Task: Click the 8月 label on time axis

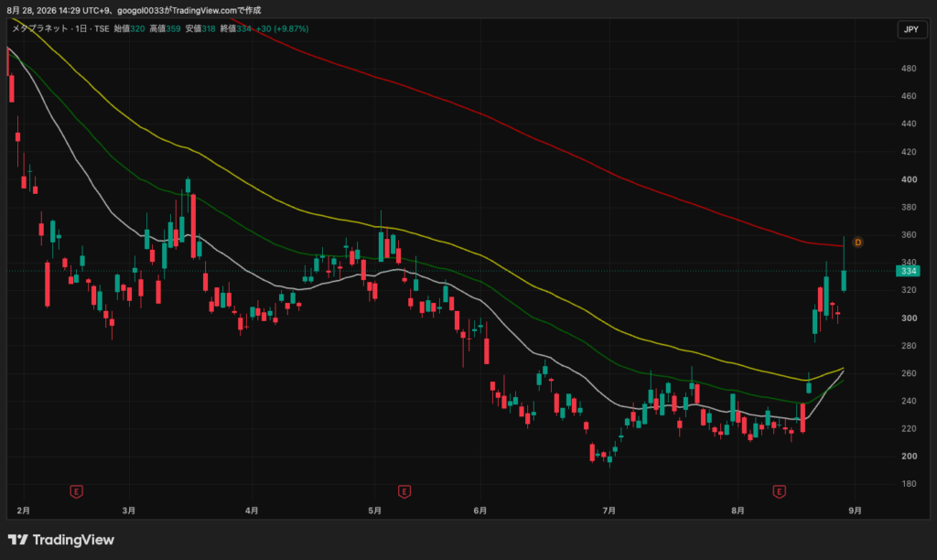Action: pos(738,511)
